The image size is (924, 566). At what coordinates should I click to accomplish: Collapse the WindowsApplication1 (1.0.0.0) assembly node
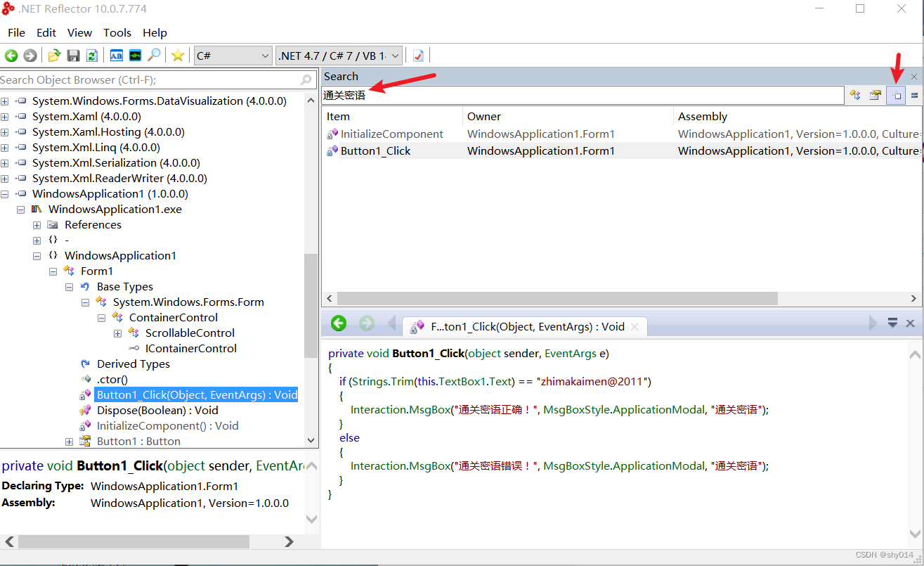point(5,194)
